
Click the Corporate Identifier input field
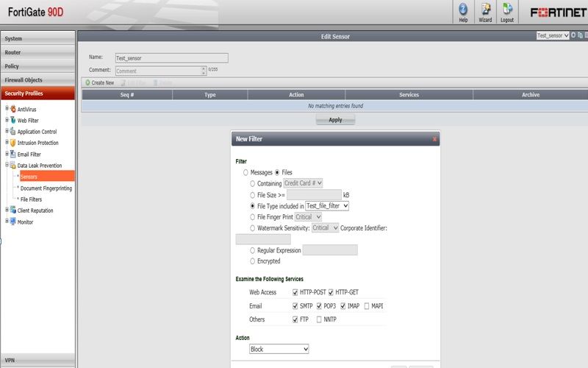pos(263,239)
